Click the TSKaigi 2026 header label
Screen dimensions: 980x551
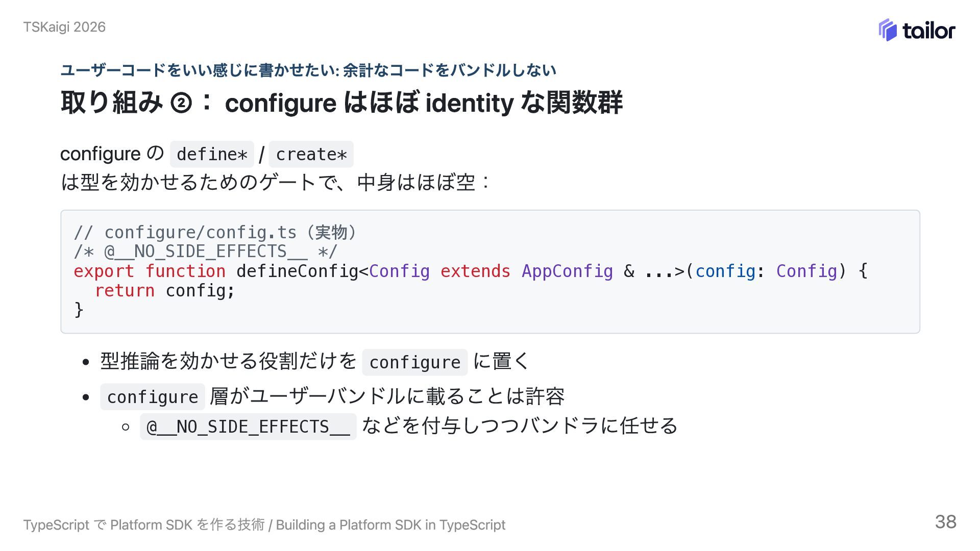click(64, 27)
